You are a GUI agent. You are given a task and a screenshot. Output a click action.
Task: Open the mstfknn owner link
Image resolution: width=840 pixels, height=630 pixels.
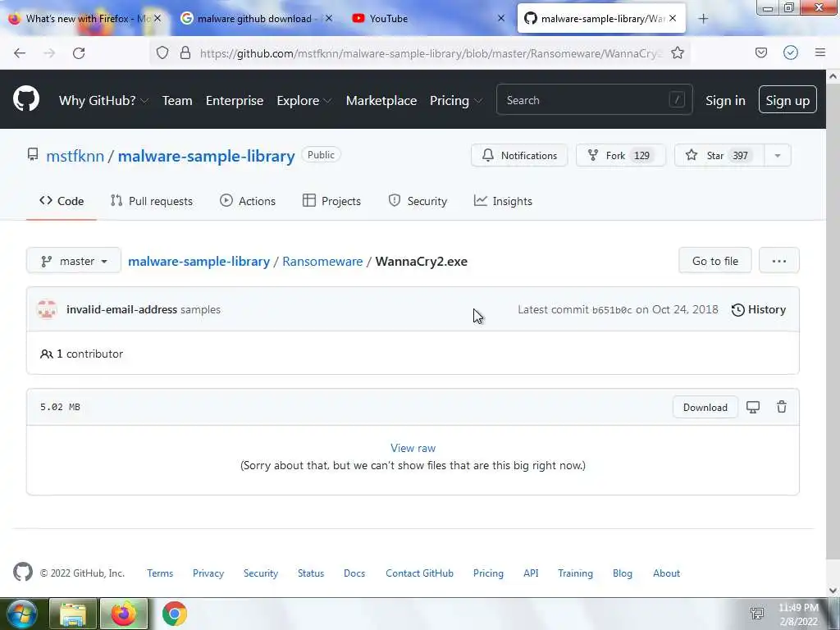[x=75, y=156]
